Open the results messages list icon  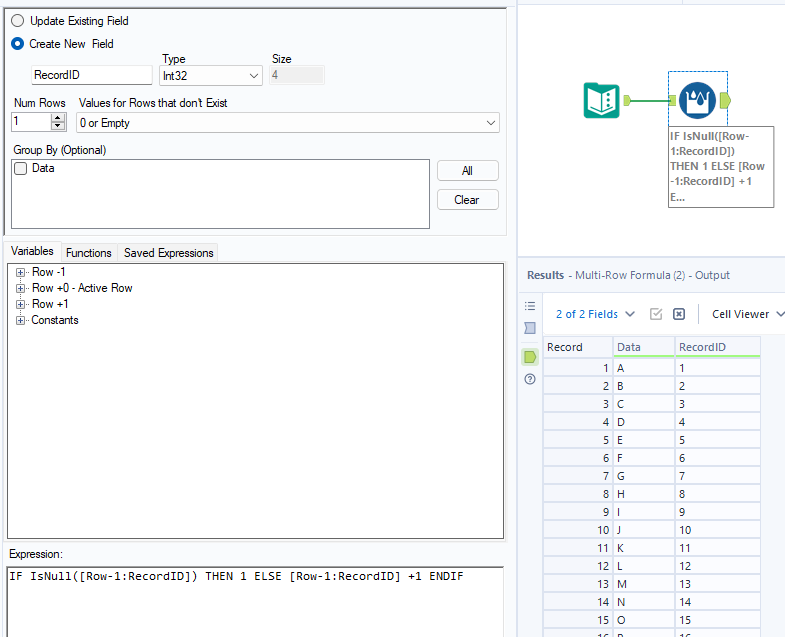(x=530, y=306)
